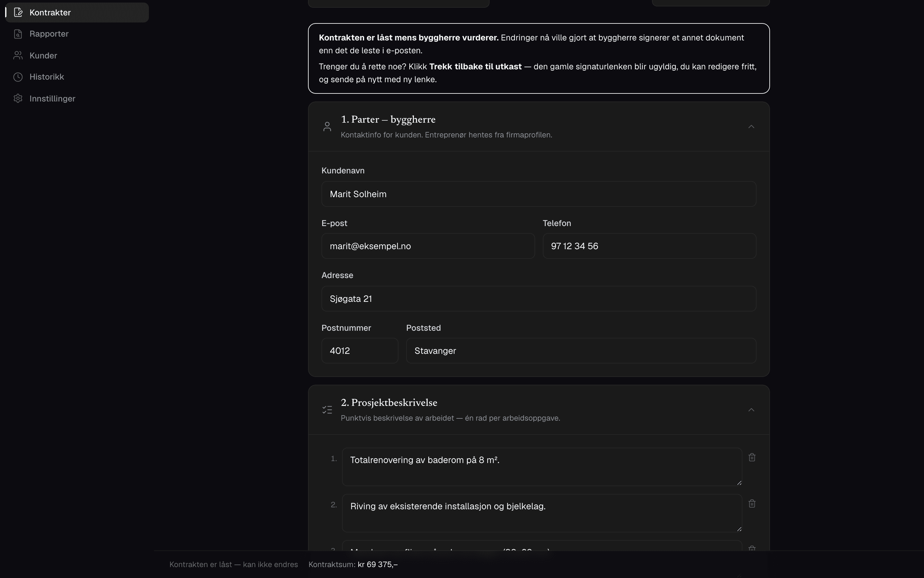
Task: Collapse the 1. Parter – byggherre section
Action: [x=751, y=127]
